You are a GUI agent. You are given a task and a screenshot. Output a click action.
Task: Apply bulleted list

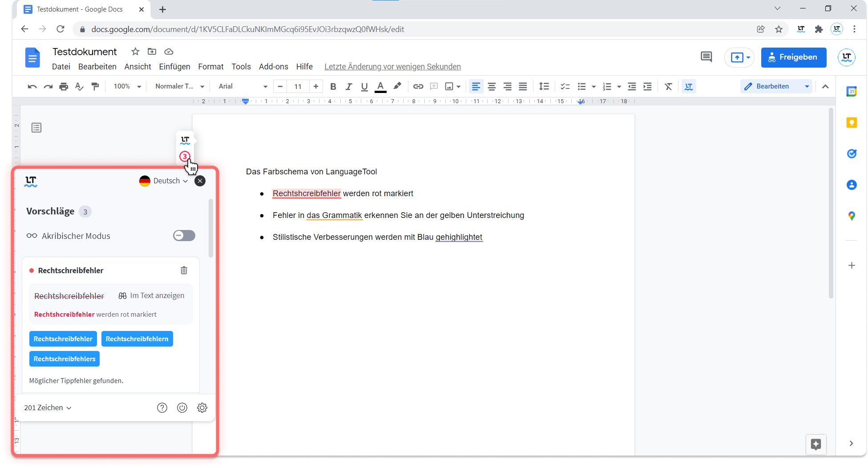click(x=581, y=86)
